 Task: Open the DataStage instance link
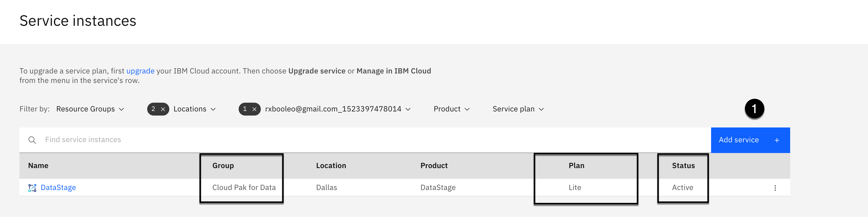[58, 188]
